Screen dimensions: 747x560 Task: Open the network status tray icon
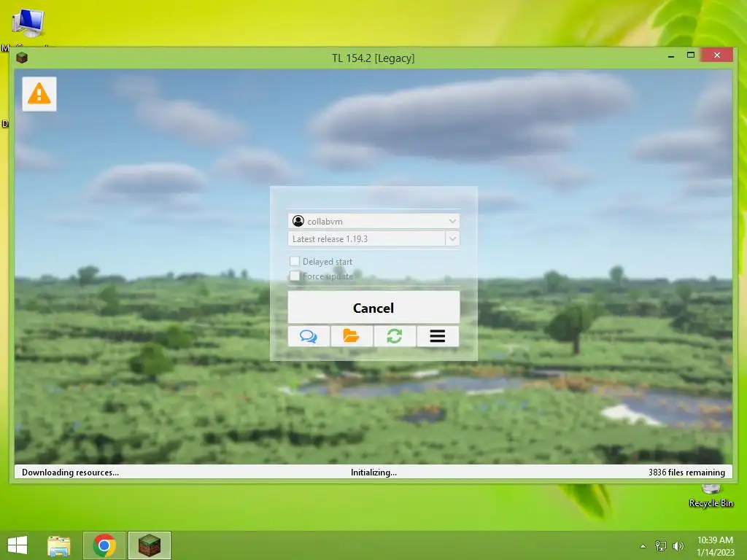pyautogui.click(x=661, y=546)
